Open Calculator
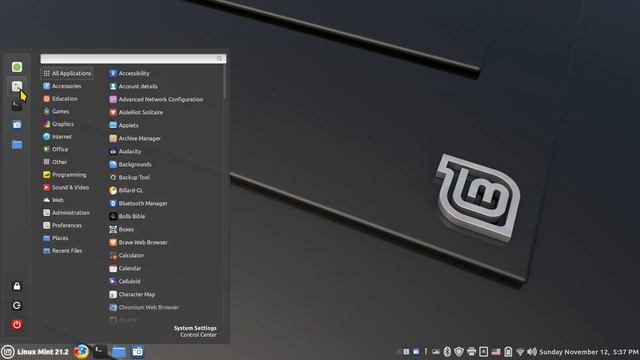The width and height of the screenshot is (640, 360). [x=127, y=256]
